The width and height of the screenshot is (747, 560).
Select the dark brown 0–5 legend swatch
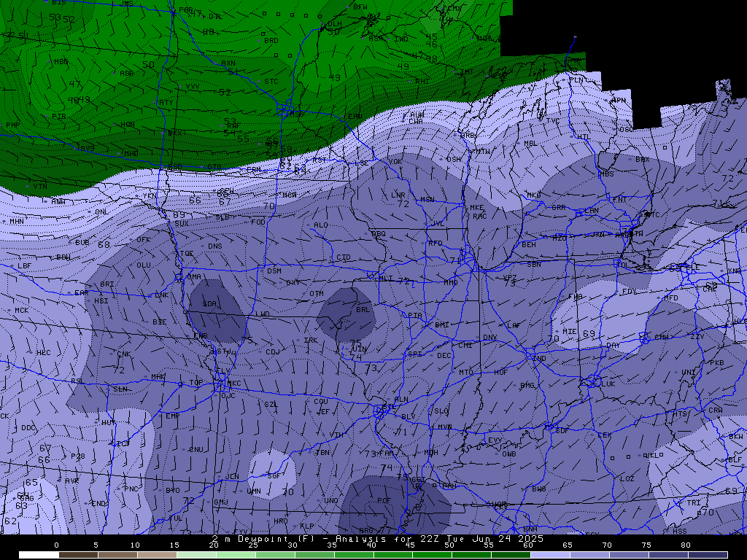(78, 555)
